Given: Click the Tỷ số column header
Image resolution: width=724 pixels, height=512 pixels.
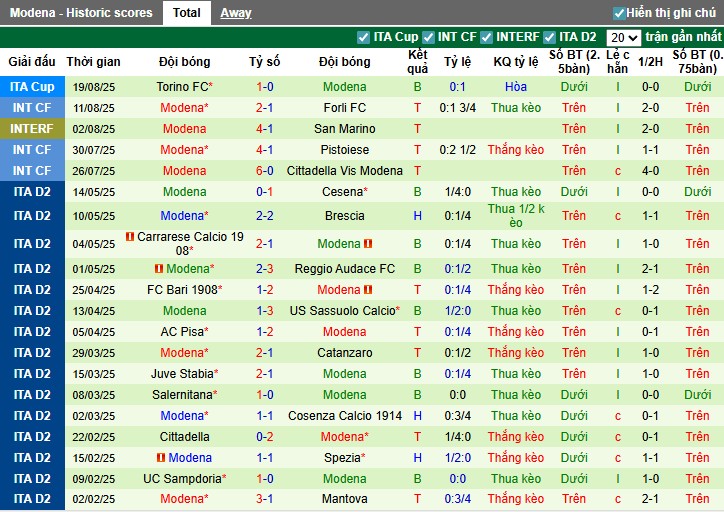Looking at the screenshot, I should [265, 62].
